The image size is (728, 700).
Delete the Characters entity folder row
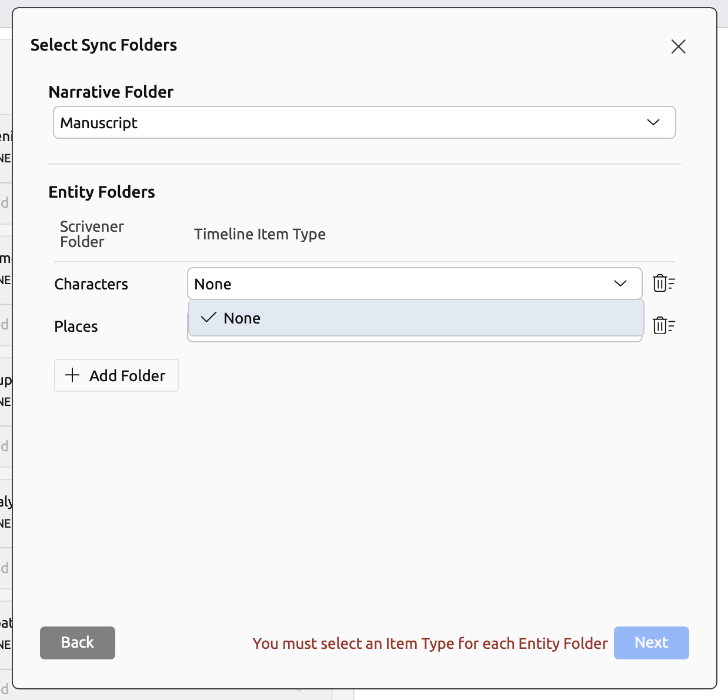click(x=663, y=284)
